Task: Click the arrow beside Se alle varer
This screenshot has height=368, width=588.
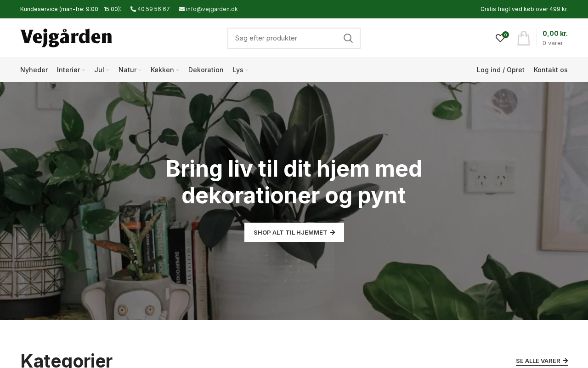Action: point(565,361)
